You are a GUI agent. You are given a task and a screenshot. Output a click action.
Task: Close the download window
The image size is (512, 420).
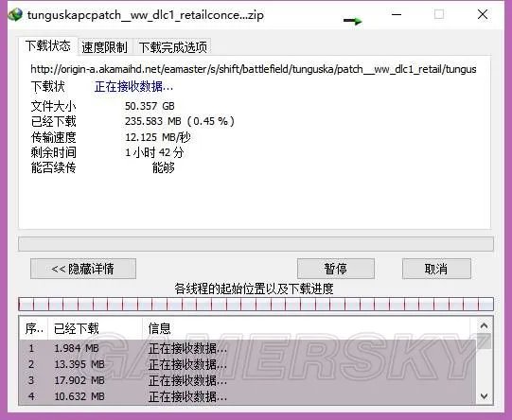pos(483,15)
